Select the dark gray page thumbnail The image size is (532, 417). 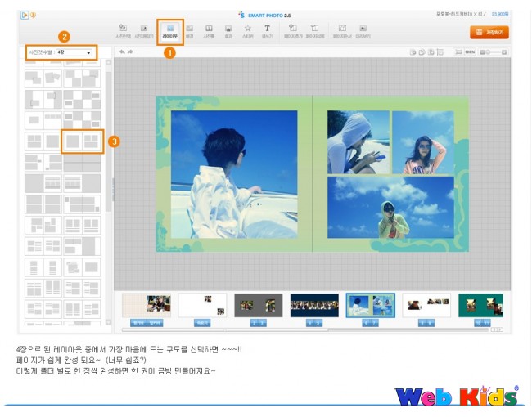click(x=258, y=305)
